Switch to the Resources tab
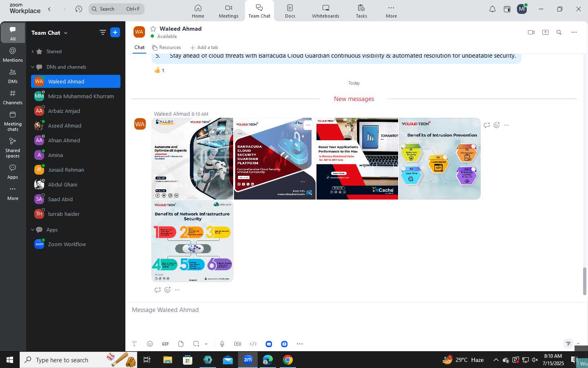The width and height of the screenshot is (588, 368). pos(167,47)
